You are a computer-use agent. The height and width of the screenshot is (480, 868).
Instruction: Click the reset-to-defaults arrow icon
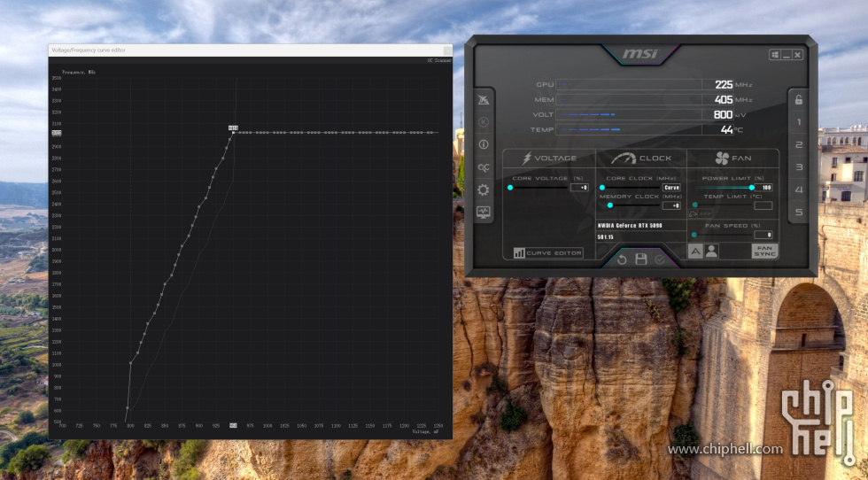click(x=622, y=259)
